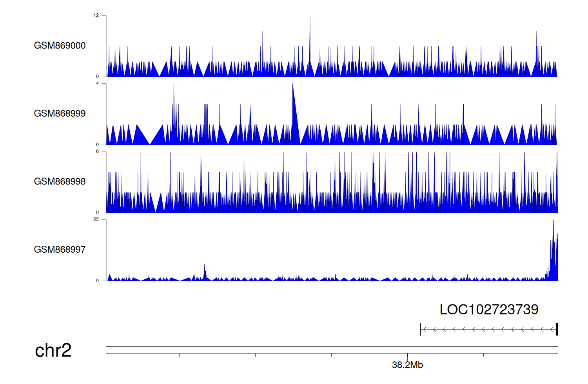Click the 38.2Mb position label
The height and width of the screenshot is (384, 588).
pyautogui.click(x=407, y=365)
